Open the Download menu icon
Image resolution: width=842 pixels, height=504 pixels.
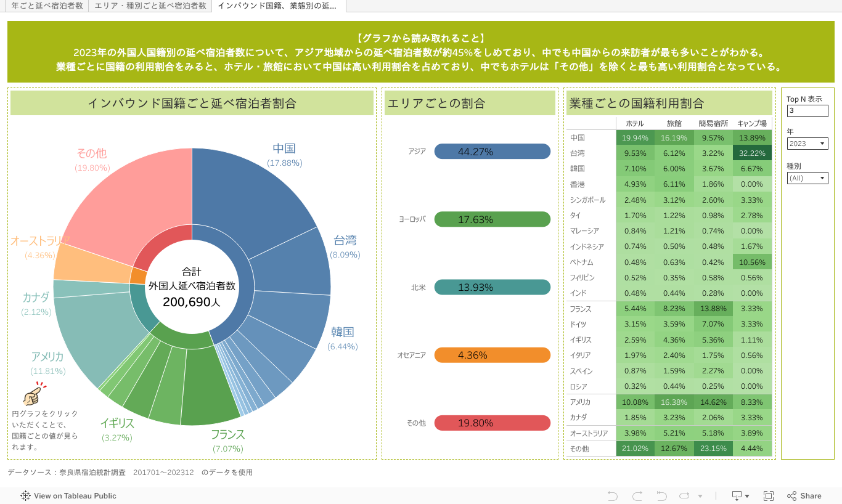(740, 495)
